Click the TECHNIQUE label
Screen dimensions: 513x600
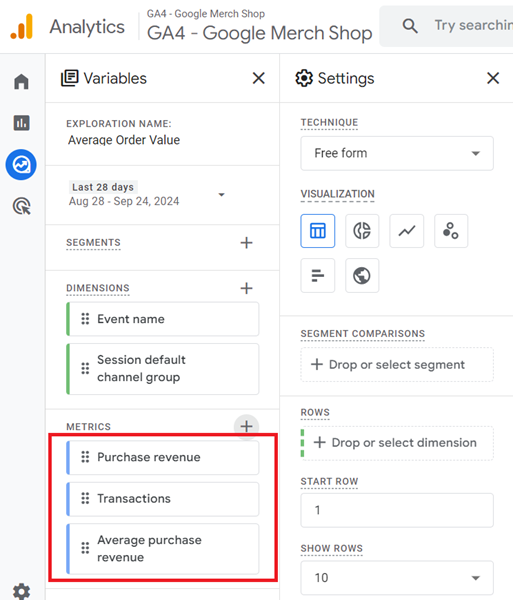tap(329, 122)
